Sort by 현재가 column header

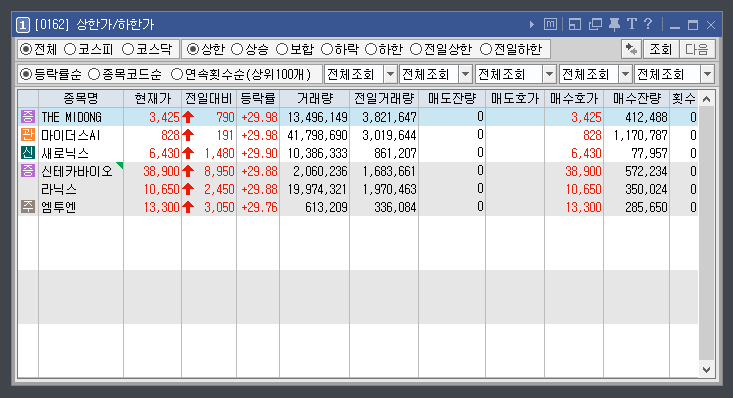tap(152, 99)
